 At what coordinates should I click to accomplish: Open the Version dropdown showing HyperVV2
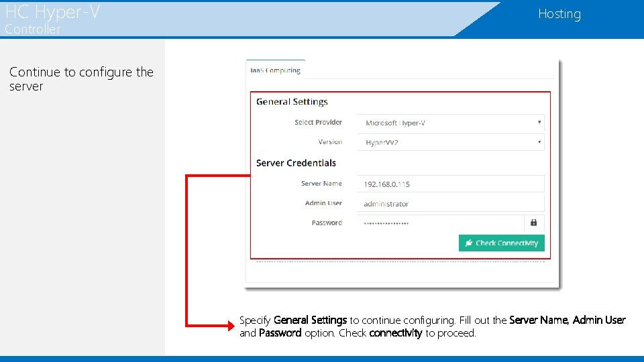click(x=451, y=142)
